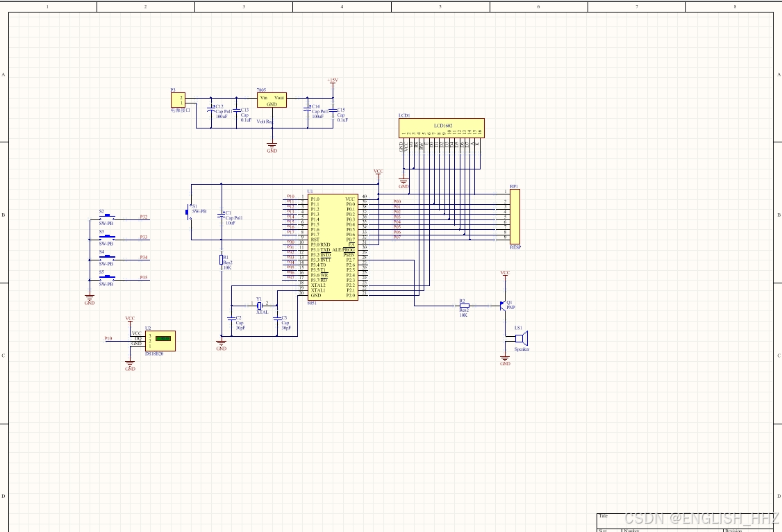782x532 pixels.
Task: Click net label P32 beside switch S2
Action: 144,217
